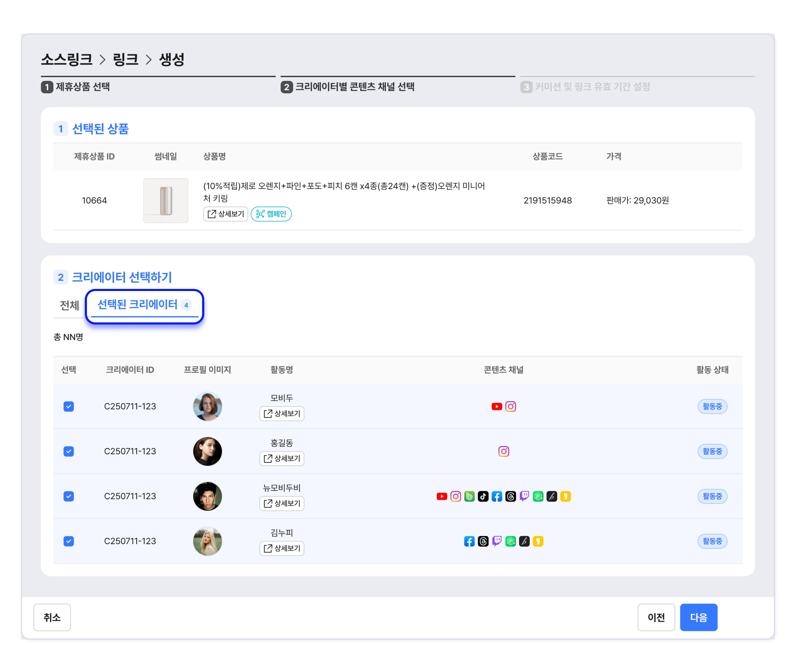The height and width of the screenshot is (672, 796).
Task: Deselect the 김누피 creator checkbox
Action: point(69,541)
